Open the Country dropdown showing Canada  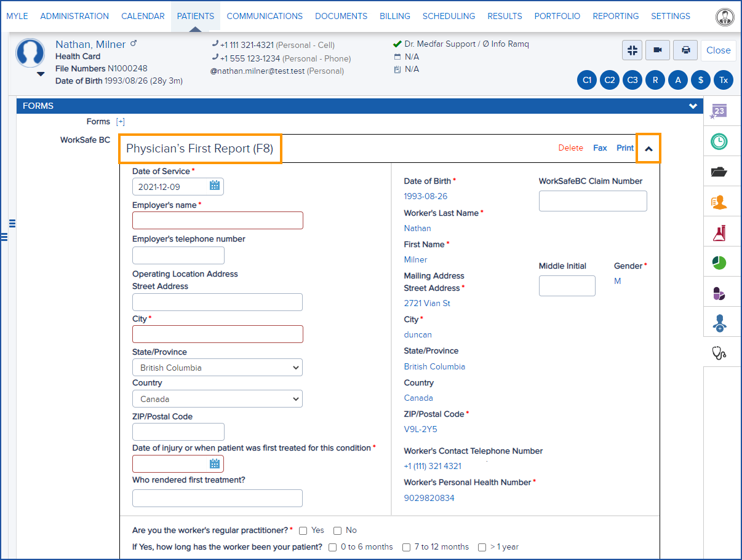tap(217, 398)
